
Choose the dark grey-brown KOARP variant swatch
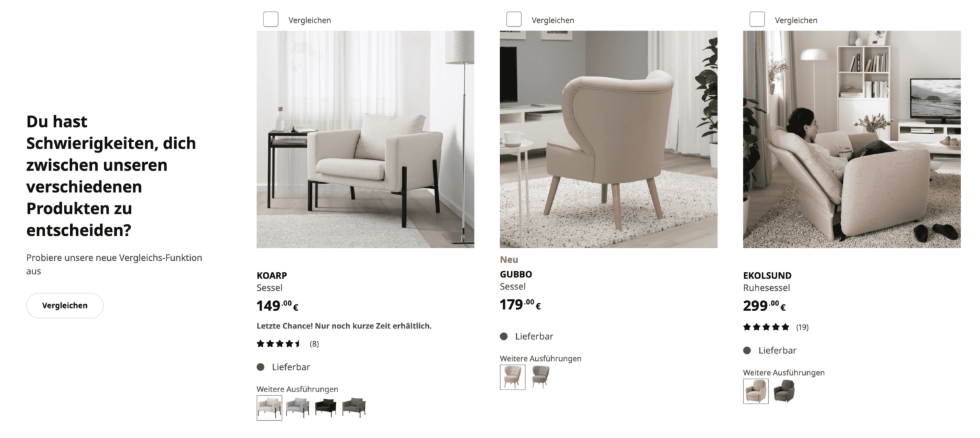click(353, 407)
